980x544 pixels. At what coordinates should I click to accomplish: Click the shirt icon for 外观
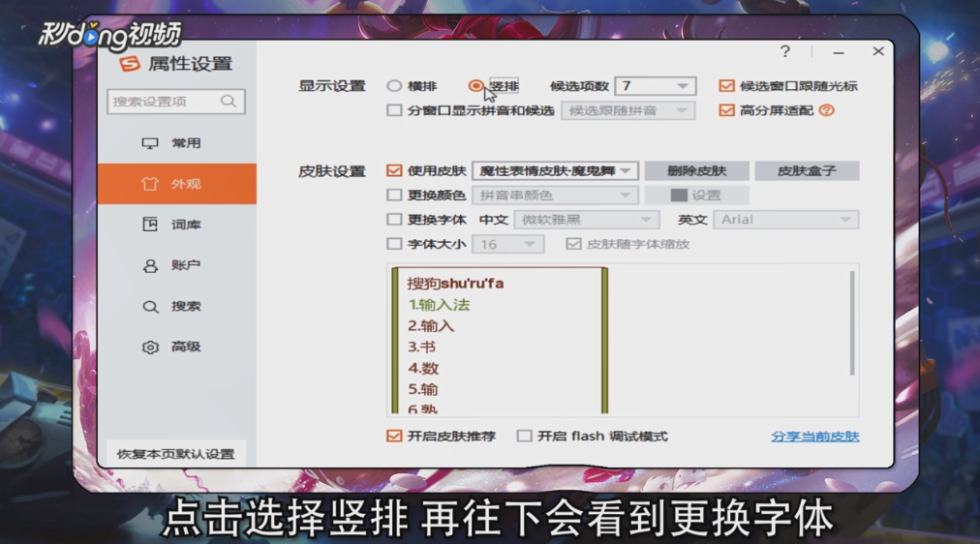149,184
